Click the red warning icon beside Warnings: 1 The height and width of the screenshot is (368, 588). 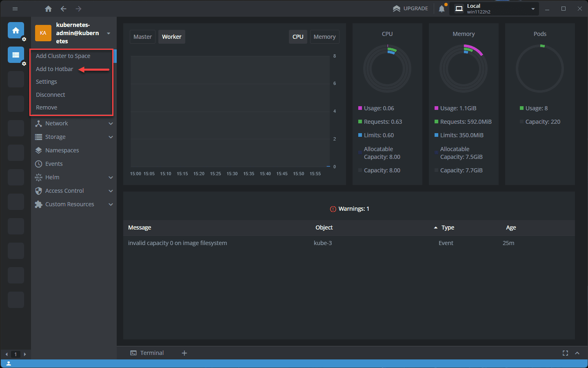coord(333,209)
